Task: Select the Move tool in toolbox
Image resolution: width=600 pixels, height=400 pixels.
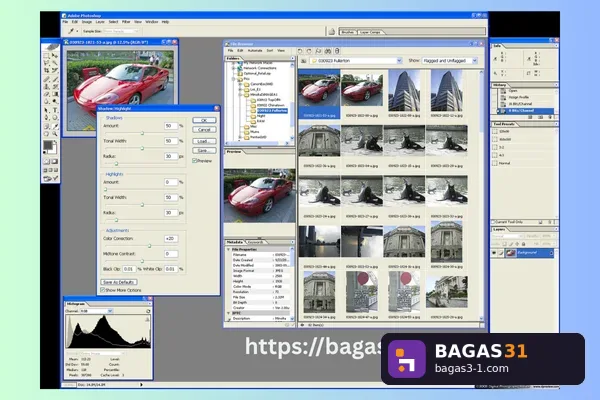Action: point(55,56)
